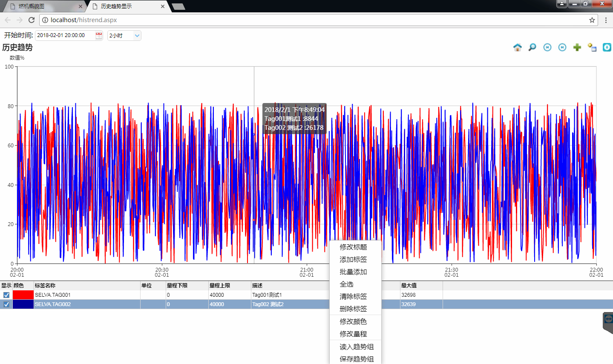Click the 21:00 time axis label

307,272
